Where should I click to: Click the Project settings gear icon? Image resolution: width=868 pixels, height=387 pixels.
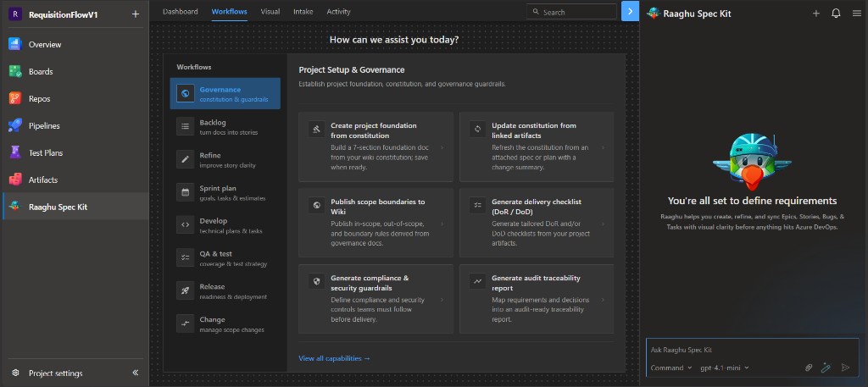15,373
